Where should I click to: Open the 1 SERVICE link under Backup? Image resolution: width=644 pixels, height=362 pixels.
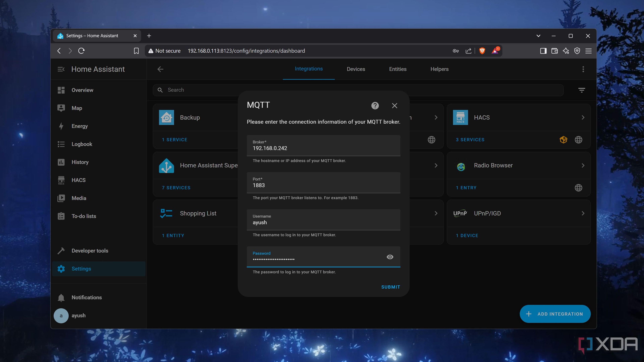pyautogui.click(x=174, y=140)
